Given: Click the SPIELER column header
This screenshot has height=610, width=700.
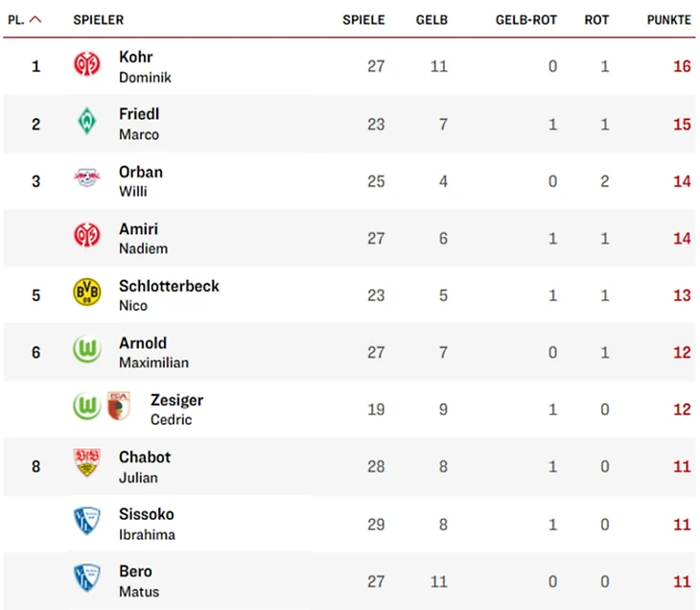Looking at the screenshot, I should click(98, 20).
